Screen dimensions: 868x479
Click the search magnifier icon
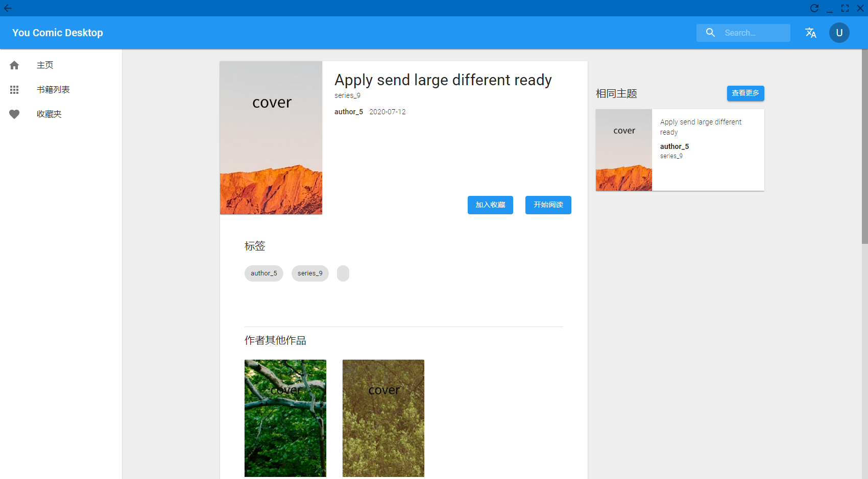tap(710, 33)
